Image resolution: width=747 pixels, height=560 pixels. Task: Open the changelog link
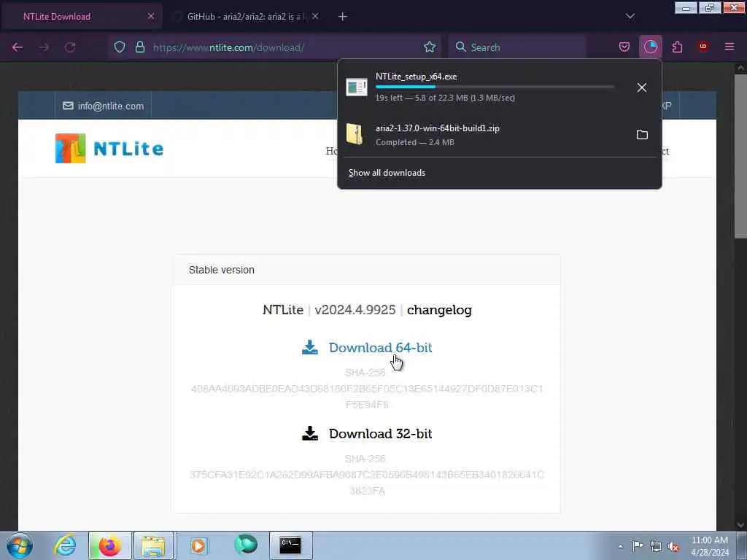439,309
